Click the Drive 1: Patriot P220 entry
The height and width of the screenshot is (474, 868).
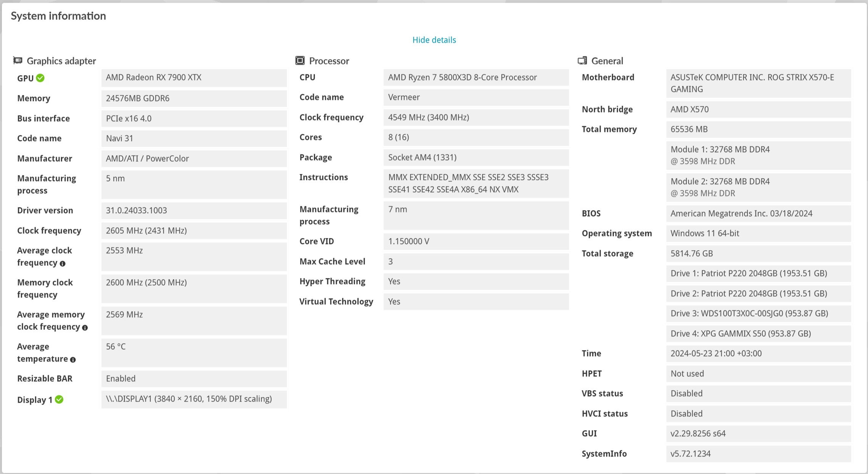pos(758,273)
